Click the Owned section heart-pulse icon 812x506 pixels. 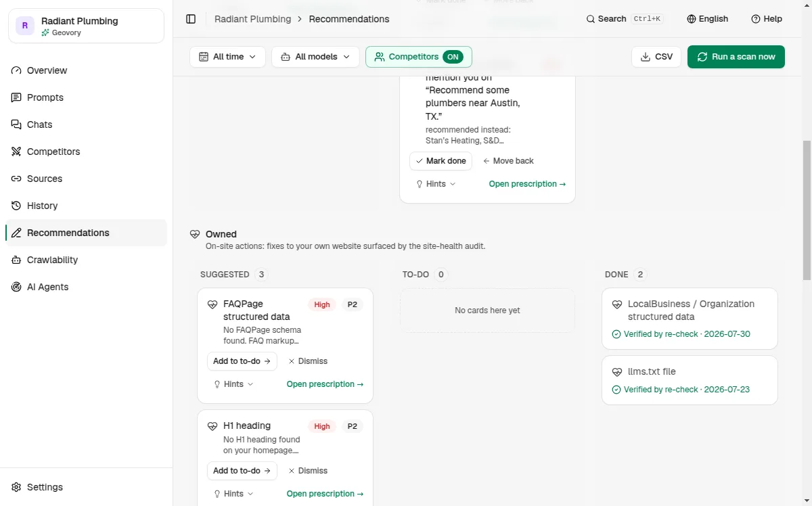(195, 234)
